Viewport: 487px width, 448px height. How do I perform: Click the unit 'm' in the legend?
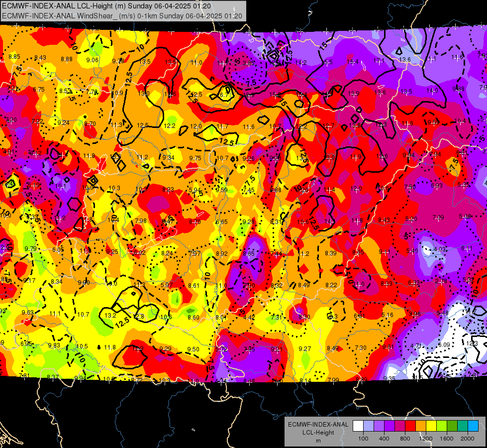click(318, 441)
